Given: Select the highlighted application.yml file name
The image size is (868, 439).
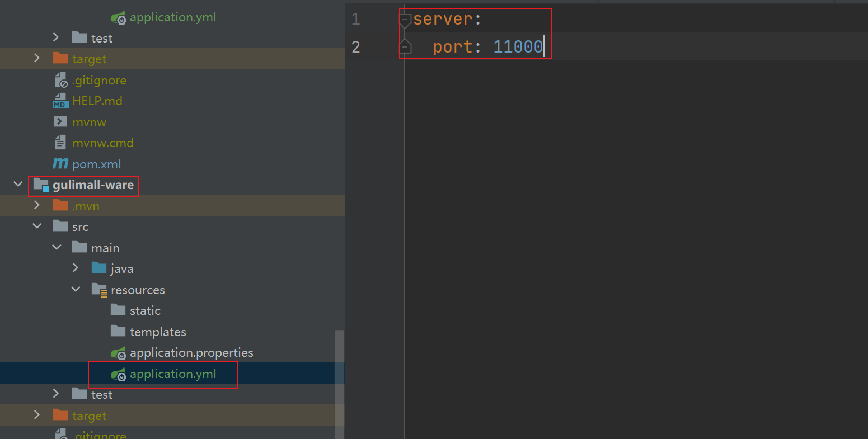Looking at the screenshot, I should [173, 374].
